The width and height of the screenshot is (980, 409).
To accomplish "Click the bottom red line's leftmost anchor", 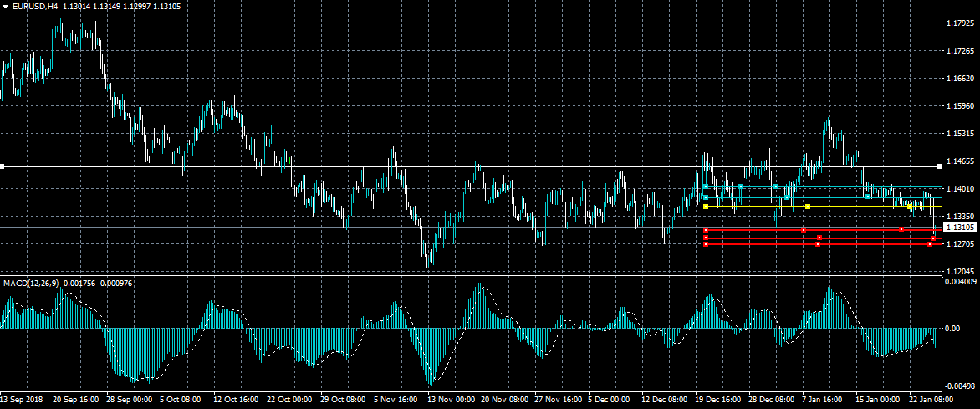I will click(707, 244).
